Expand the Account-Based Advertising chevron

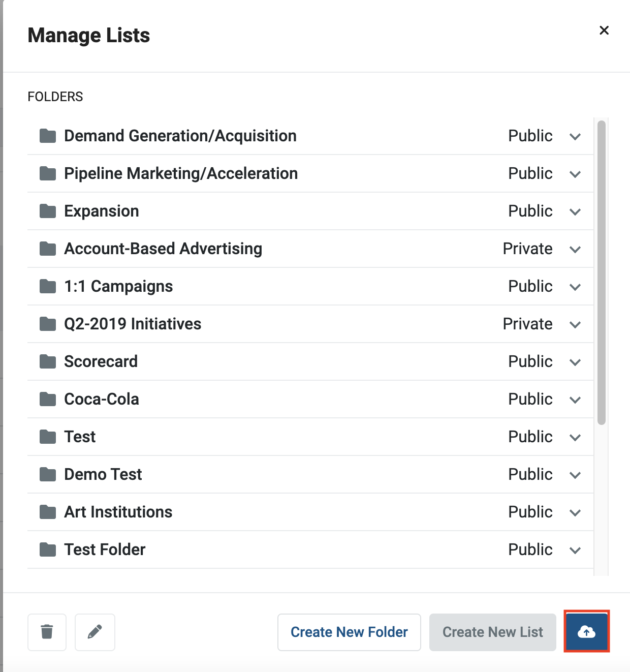click(575, 250)
